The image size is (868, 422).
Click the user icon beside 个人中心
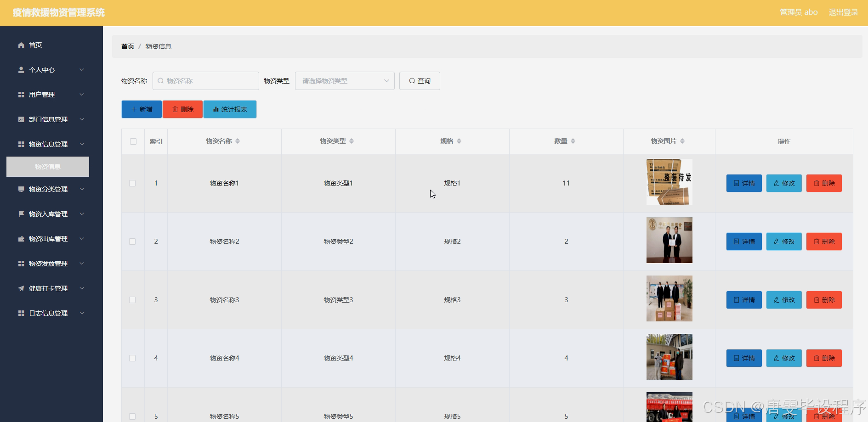pyautogui.click(x=21, y=70)
